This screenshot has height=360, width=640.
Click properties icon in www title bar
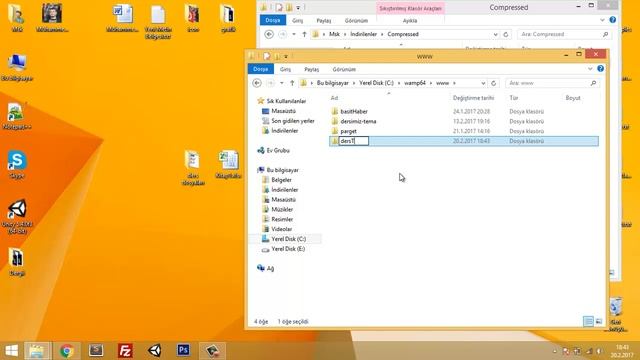[267, 56]
